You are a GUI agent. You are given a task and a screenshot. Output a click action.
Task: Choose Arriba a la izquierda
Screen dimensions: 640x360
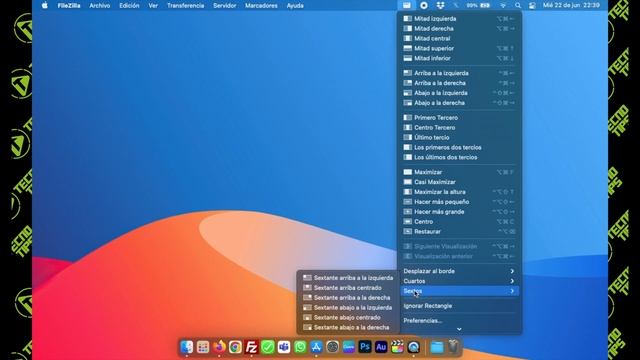459,73
